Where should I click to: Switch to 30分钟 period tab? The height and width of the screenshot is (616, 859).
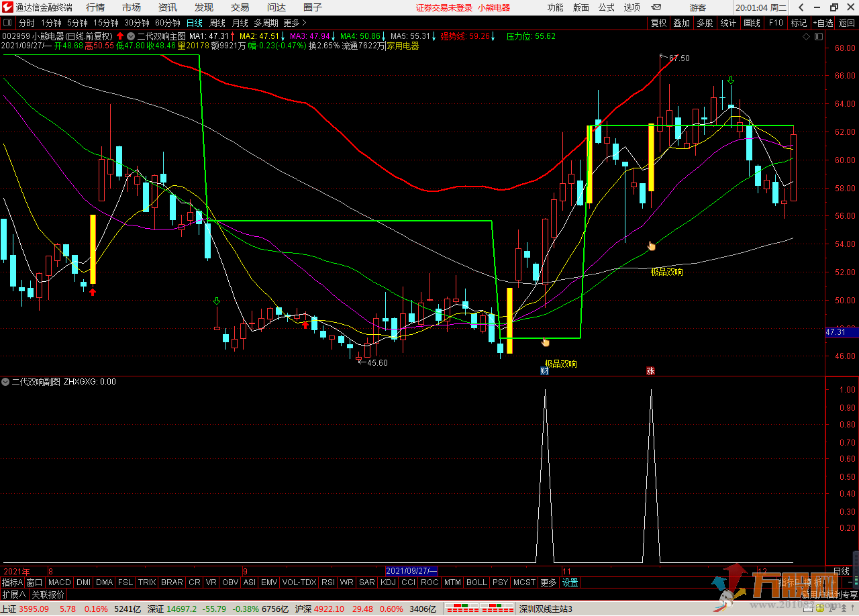click(137, 23)
